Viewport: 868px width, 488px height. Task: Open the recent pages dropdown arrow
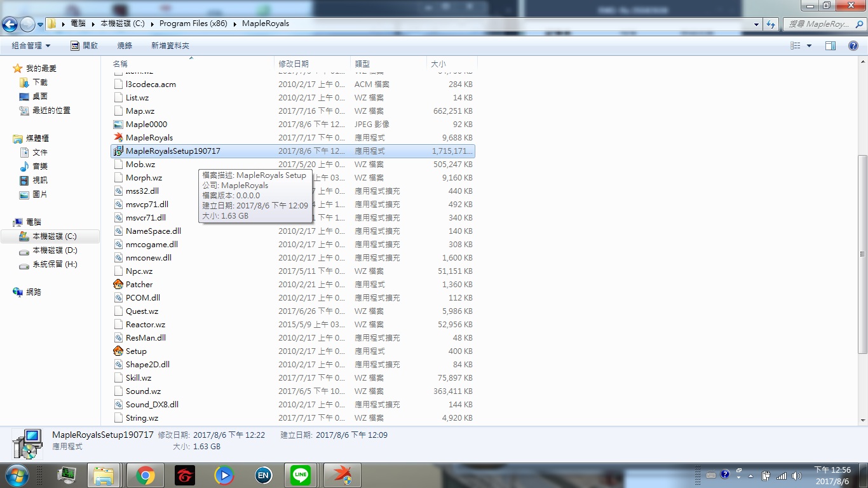[40, 24]
